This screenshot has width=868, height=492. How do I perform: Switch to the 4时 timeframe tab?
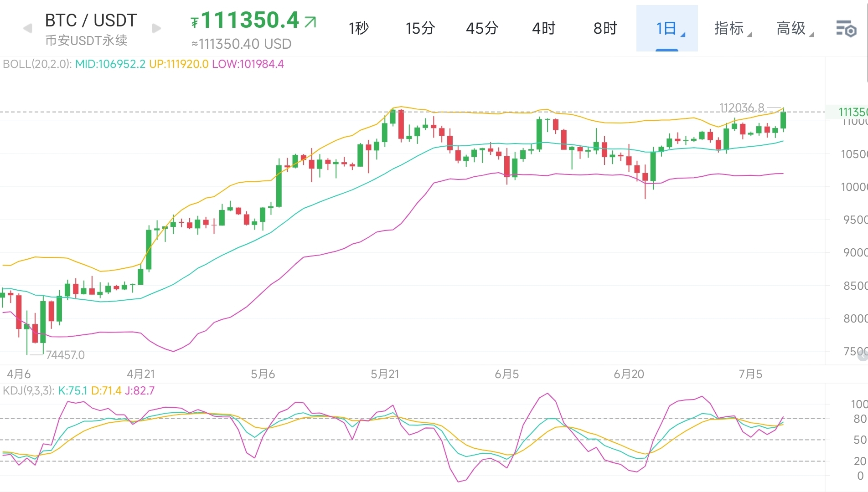[543, 28]
